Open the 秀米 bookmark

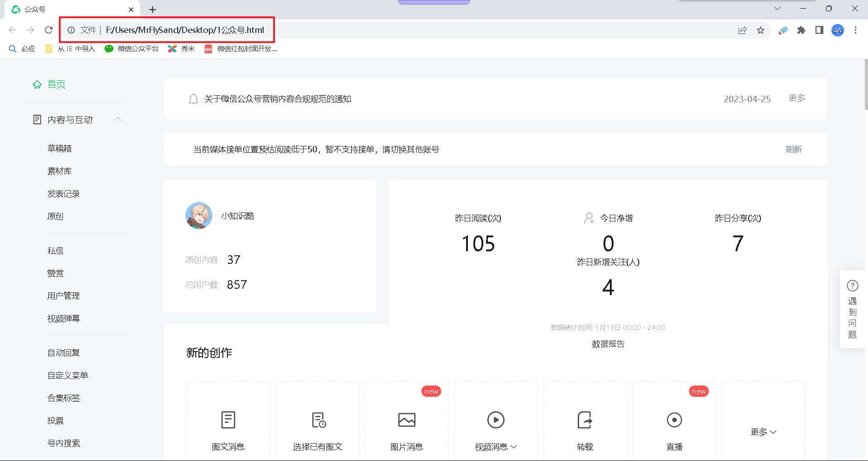click(x=181, y=49)
